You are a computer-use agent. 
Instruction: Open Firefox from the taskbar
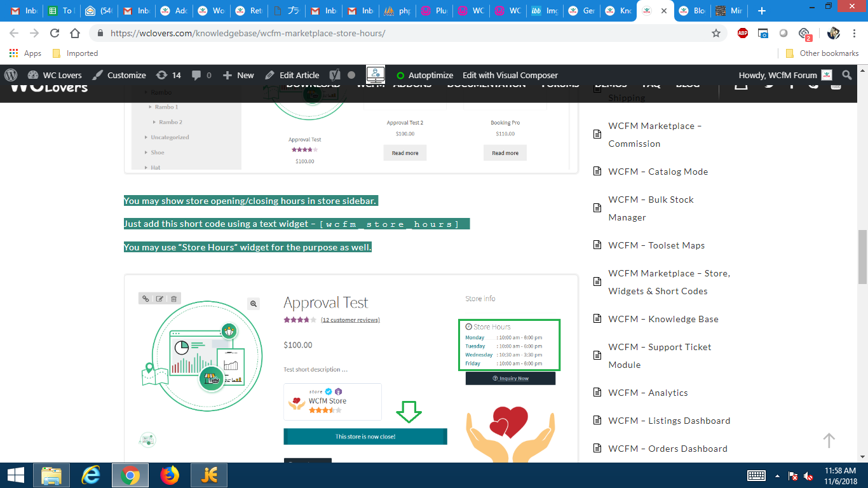tap(170, 475)
